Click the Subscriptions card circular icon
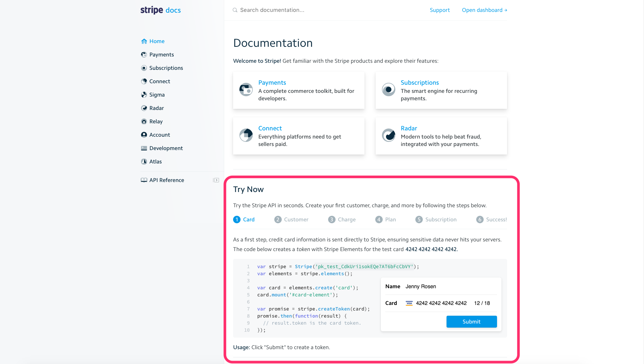The height and width of the screenshot is (364, 644). click(x=389, y=90)
